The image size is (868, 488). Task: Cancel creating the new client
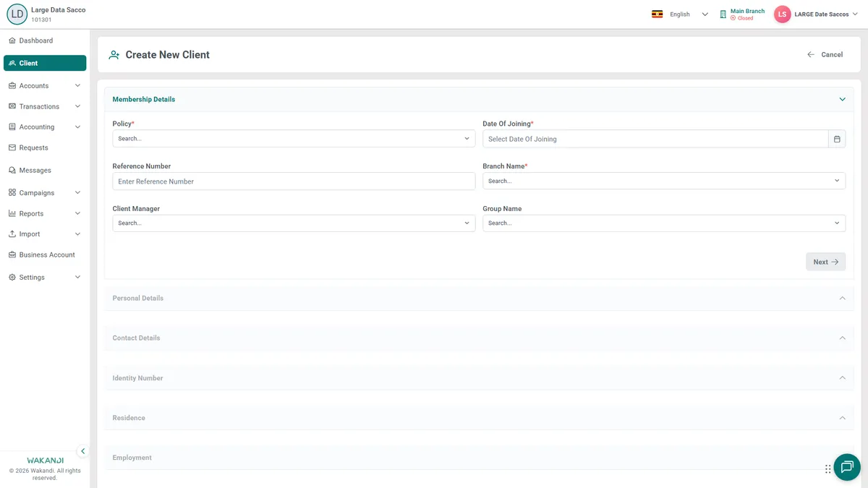[x=825, y=54]
